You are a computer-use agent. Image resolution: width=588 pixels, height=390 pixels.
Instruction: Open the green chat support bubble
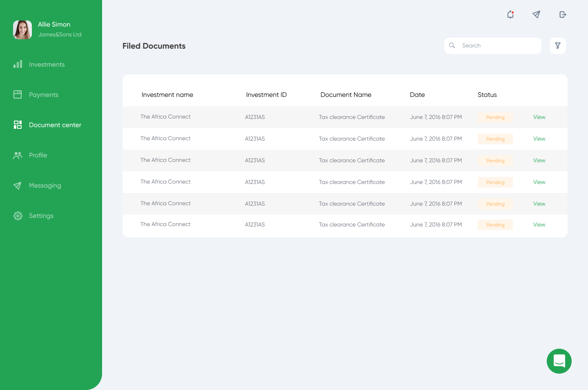(x=559, y=361)
